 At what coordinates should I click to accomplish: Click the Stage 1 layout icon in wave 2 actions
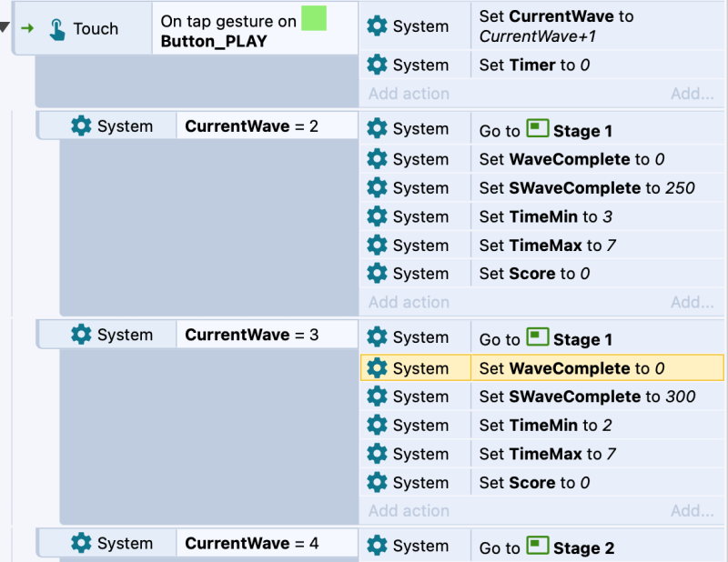pos(538,128)
